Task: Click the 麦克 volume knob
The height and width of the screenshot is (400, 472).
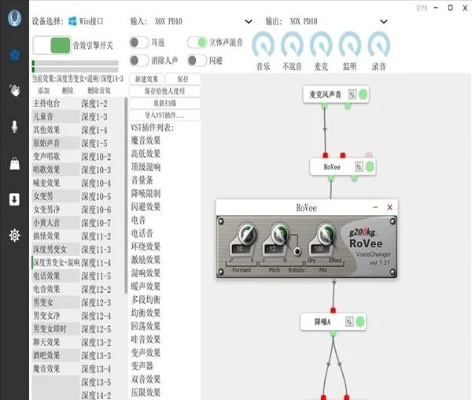Action: [321, 45]
